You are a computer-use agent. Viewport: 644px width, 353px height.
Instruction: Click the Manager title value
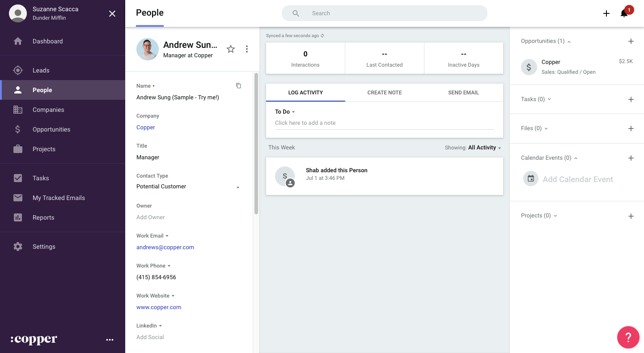click(148, 157)
